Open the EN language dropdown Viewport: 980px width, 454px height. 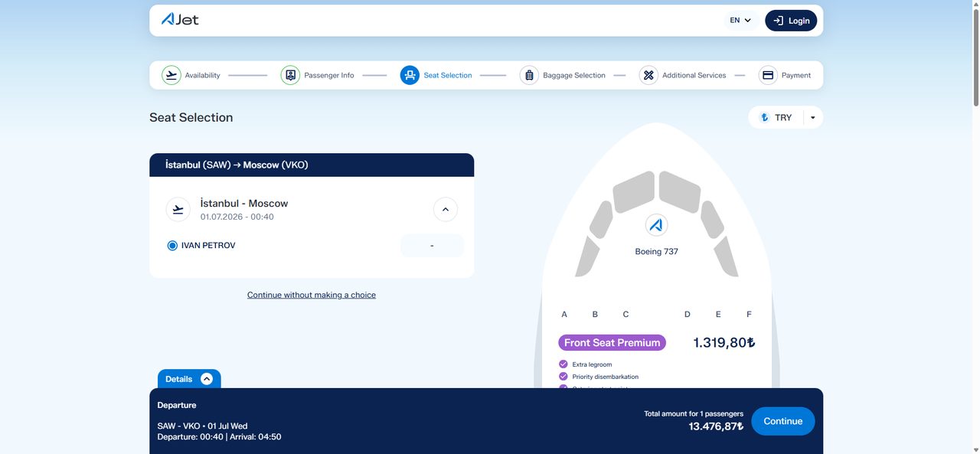[x=740, y=21]
